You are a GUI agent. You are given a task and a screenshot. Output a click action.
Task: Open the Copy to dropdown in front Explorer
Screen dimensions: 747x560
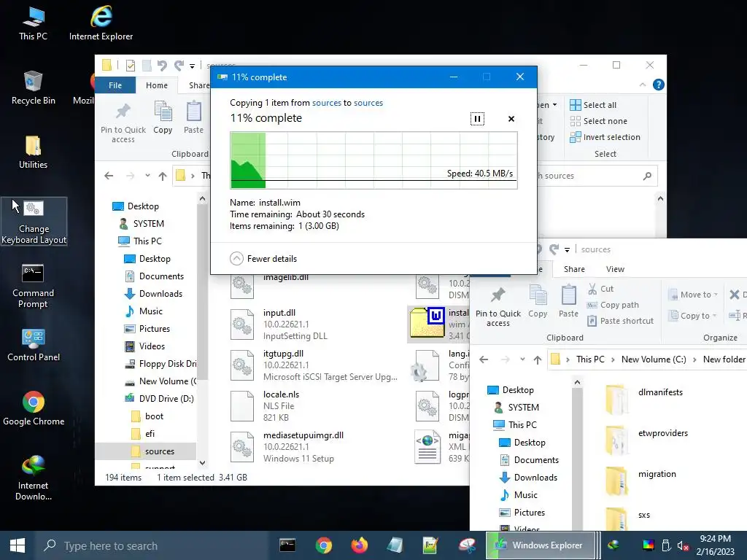[693, 316]
